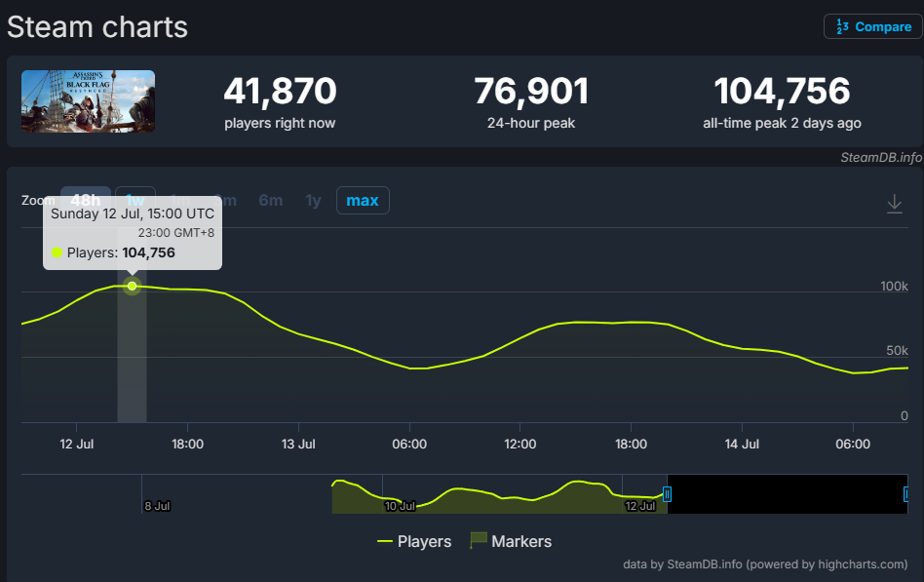Click the selected dark navigator range

point(787,494)
